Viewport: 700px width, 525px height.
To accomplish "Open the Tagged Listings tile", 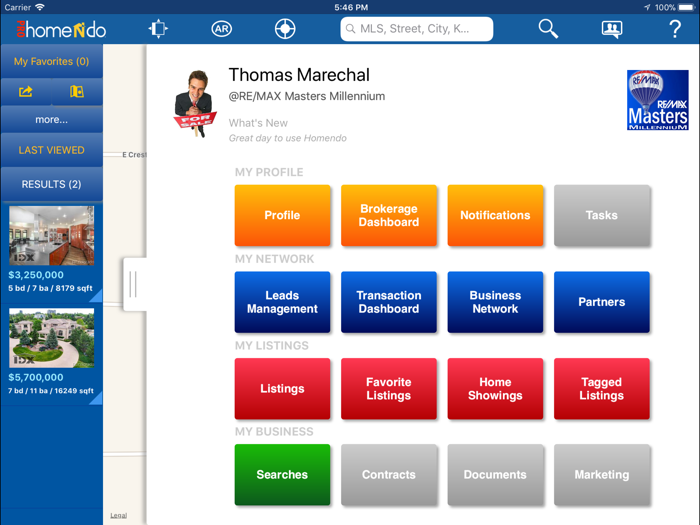I will [602, 388].
